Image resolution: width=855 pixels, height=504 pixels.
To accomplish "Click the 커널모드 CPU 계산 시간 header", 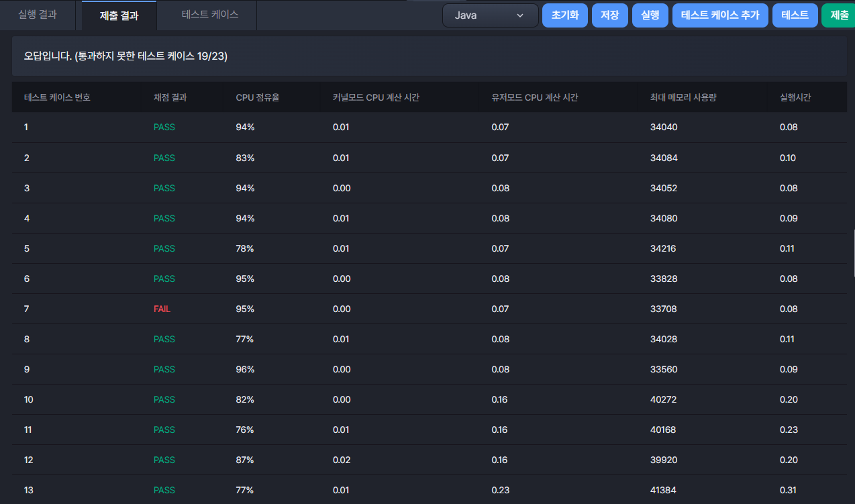I will pos(376,97).
